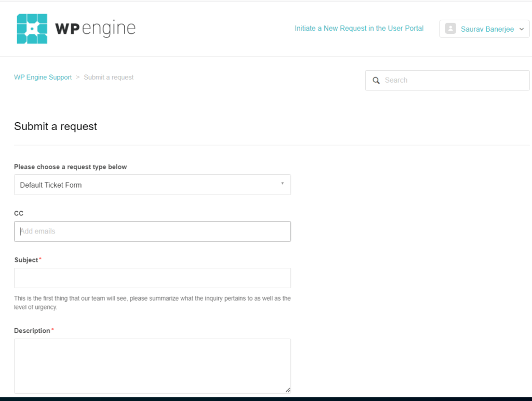Click the Submit a request page heading
Viewport: 532px width, 401px height.
(55, 126)
